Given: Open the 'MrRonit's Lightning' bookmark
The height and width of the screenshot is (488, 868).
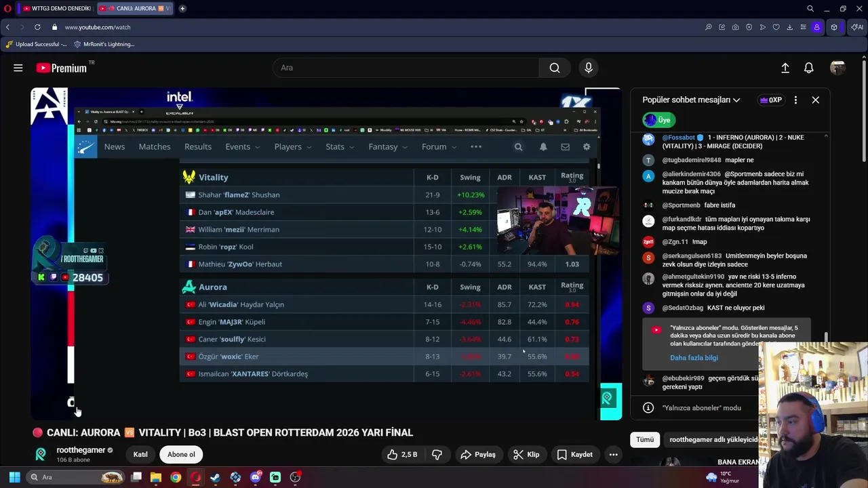Looking at the screenshot, I should [104, 44].
